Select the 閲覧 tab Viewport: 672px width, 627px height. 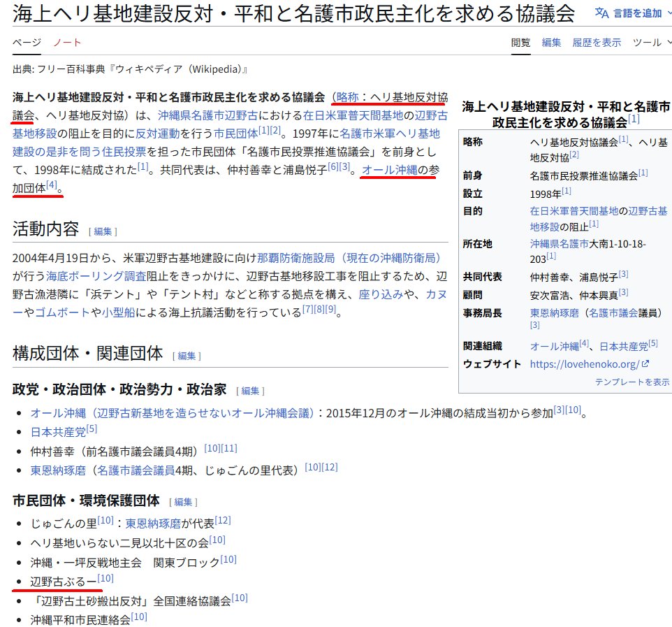click(x=520, y=43)
